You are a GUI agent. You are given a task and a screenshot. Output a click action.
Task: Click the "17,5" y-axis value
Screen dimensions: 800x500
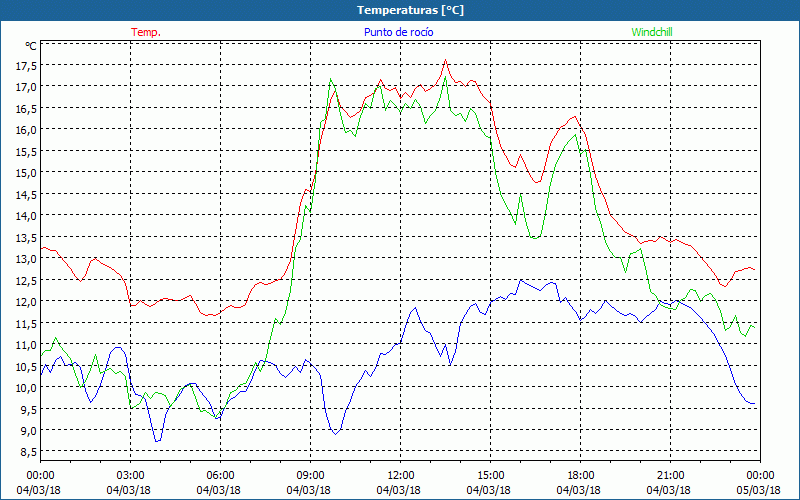click(x=26, y=66)
